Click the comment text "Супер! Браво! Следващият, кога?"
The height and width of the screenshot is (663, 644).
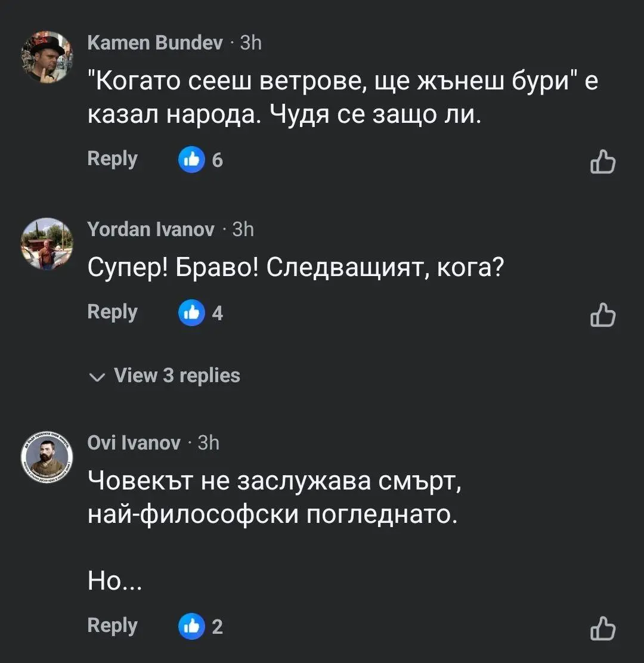coord(296,269)
